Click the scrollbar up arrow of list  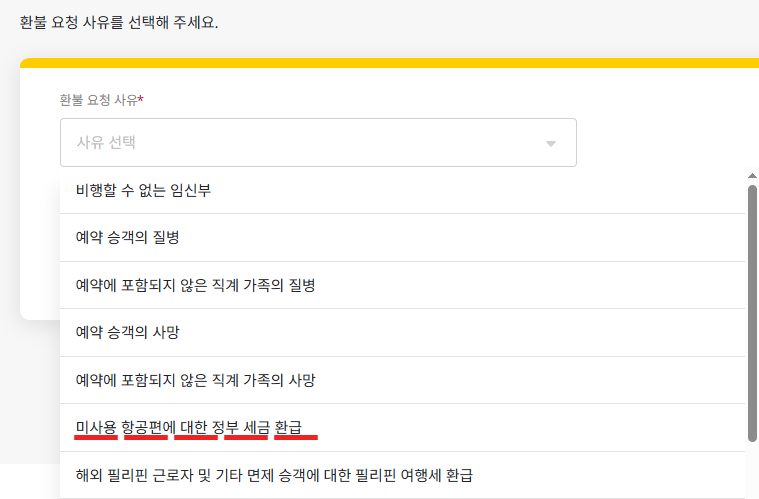click(x=752, y=176)
